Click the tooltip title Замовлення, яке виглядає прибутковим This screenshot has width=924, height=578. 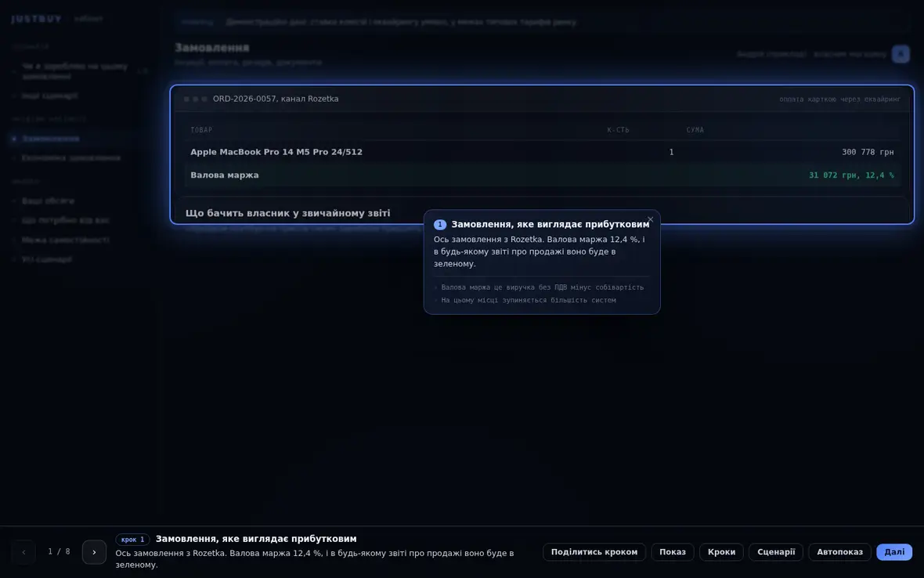(x=550, y=225)
